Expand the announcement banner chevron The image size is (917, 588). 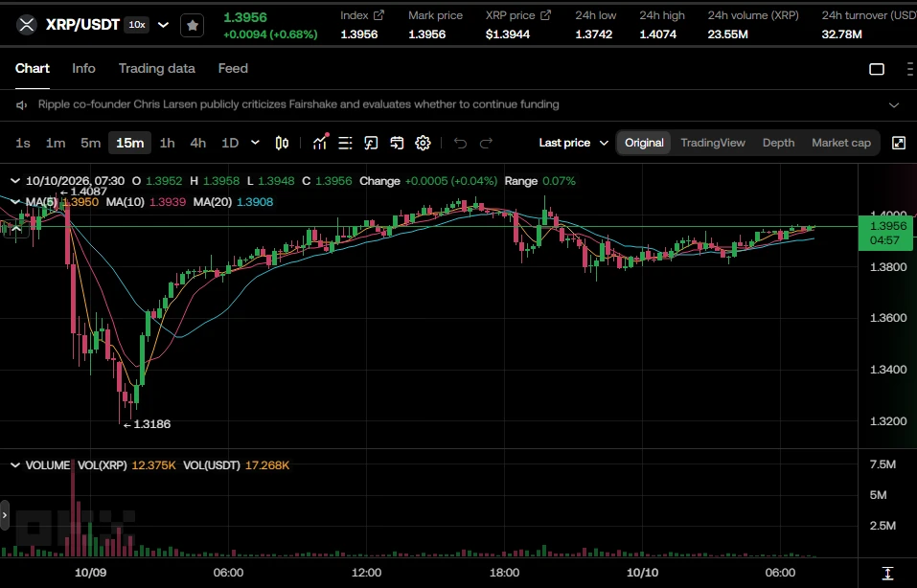[894, 105]
